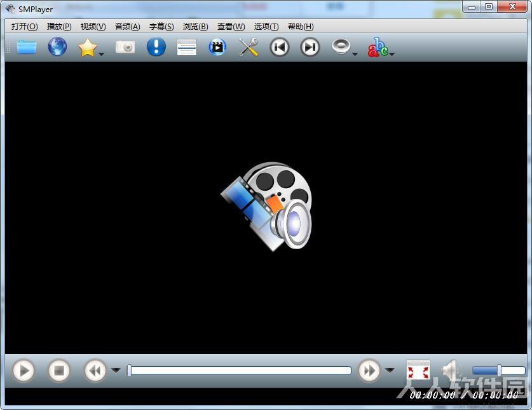Image resolution: width=532 pixels, height=410 pixels.
Task: Expand the abc subtitles dropdown arrow
Action: [x=392, y=54]
